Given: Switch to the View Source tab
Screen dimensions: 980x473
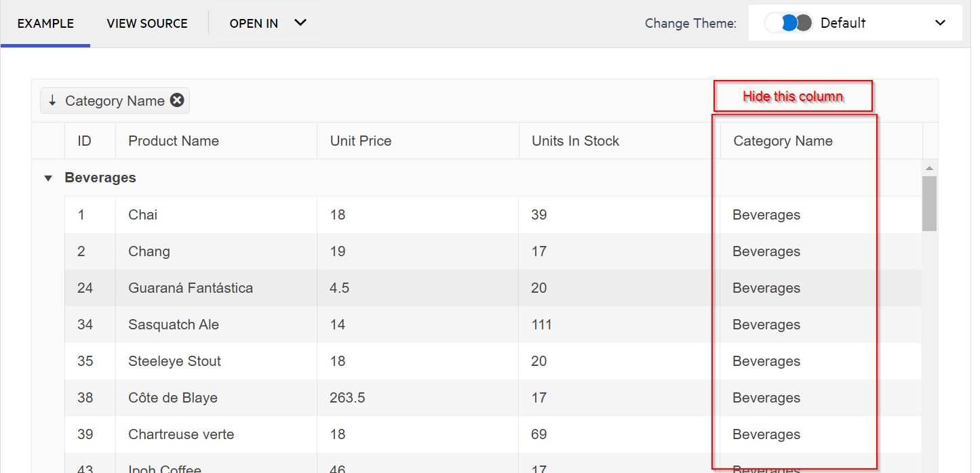Looking at the screenshot, I should pyautogui.click(x=147, y=23).
